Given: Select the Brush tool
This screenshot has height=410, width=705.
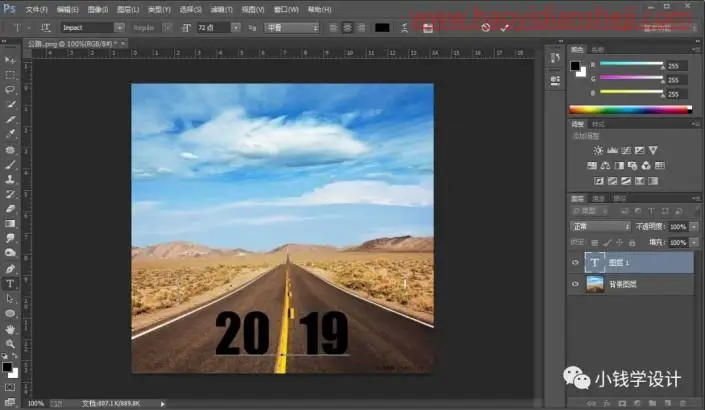Looking at the screenshot, I should (x=10, y=165).
